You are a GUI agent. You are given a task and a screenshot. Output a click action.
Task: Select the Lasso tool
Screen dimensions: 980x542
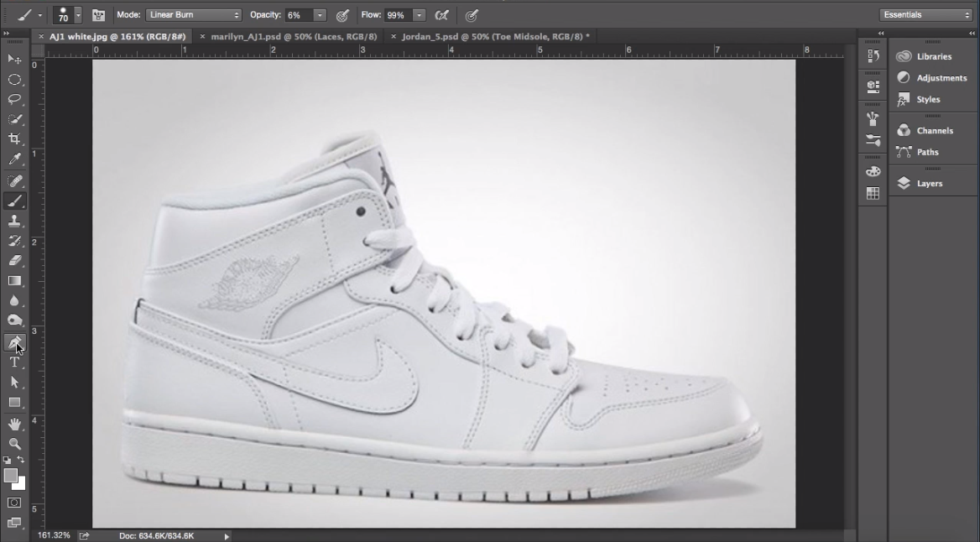14,99
